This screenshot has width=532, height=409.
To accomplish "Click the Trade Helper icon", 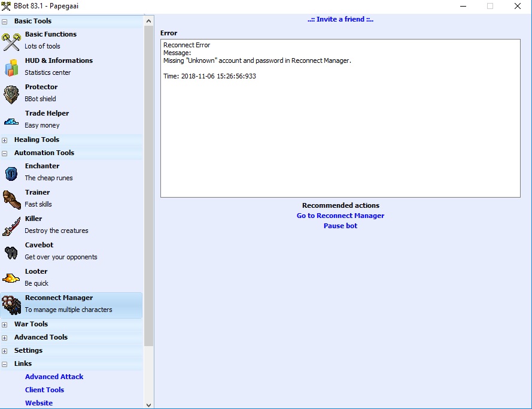I will tap(11, 120).
